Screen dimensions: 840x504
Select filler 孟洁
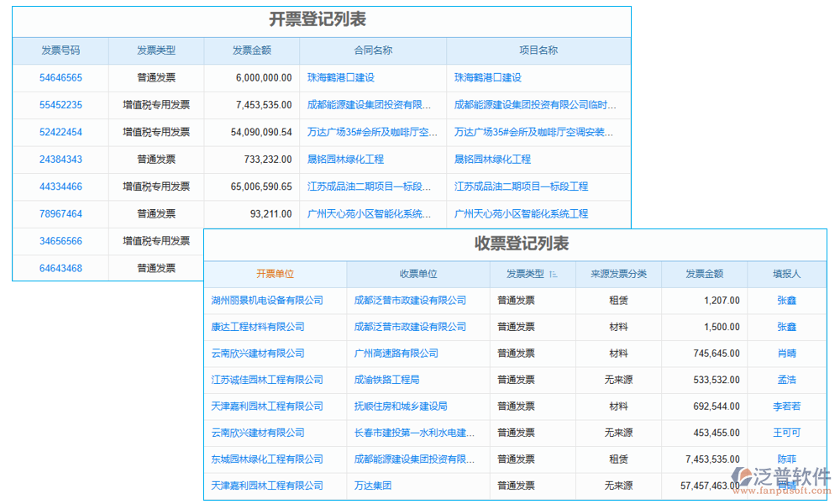click(786, 380)
